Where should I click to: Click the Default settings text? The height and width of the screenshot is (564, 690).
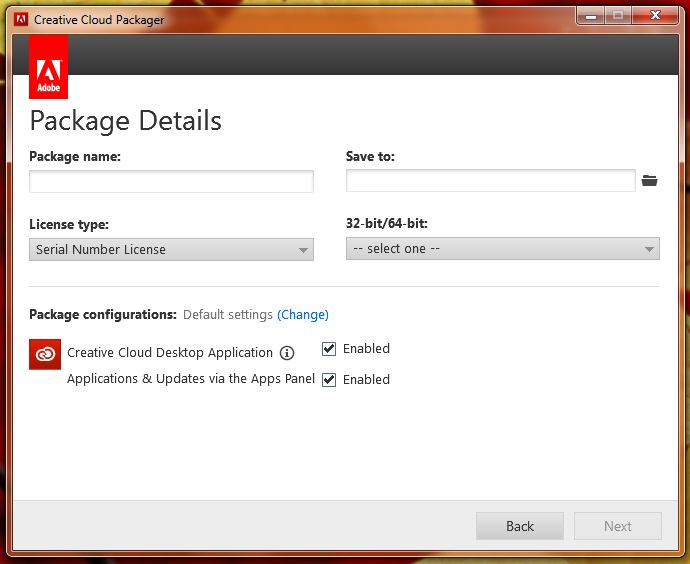[x=228, y=315]
